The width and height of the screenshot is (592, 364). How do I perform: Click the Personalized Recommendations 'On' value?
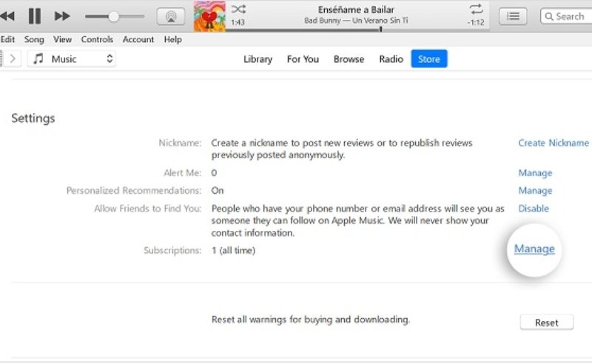pos(218,191)
